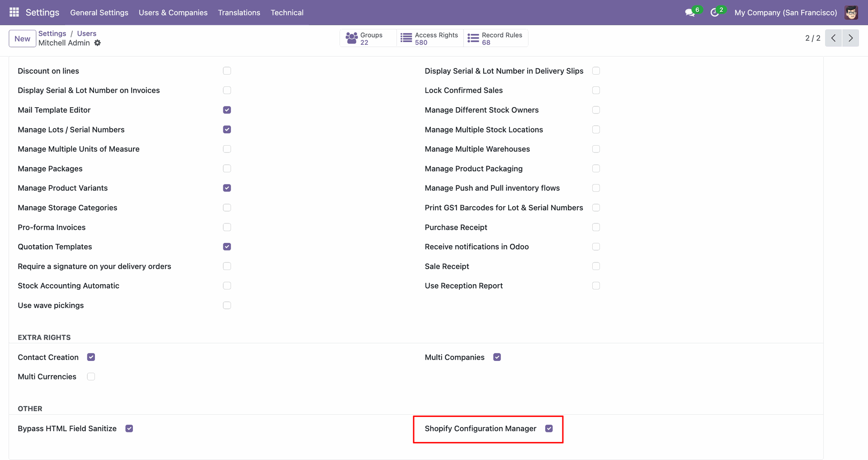The width and height of the screenshot is (868, 460).
Task: Enable Manage Storage Categories
Action: click(x=227, y=208)
